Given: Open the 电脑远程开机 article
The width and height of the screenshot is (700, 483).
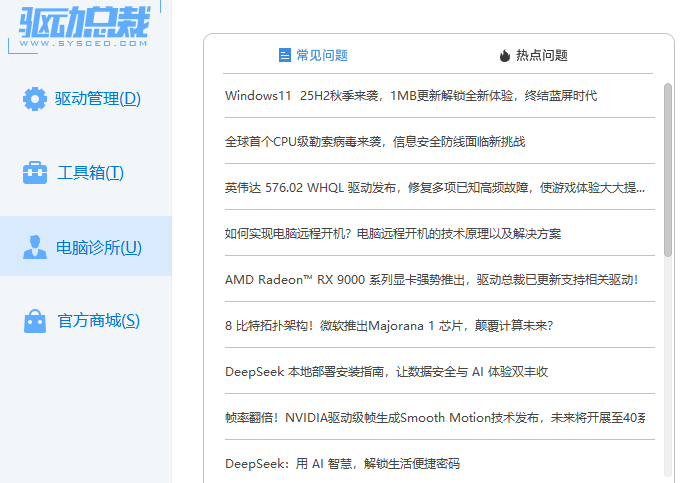Looking at the screenshot, I should tap(393, 233).
